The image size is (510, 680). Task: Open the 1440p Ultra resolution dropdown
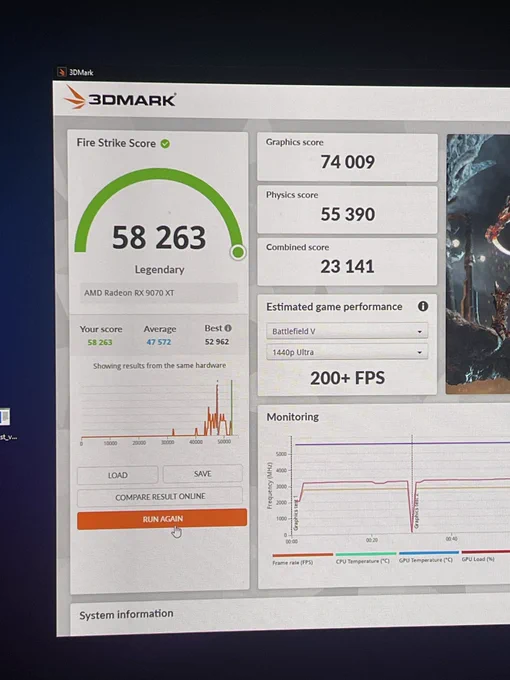347,352
